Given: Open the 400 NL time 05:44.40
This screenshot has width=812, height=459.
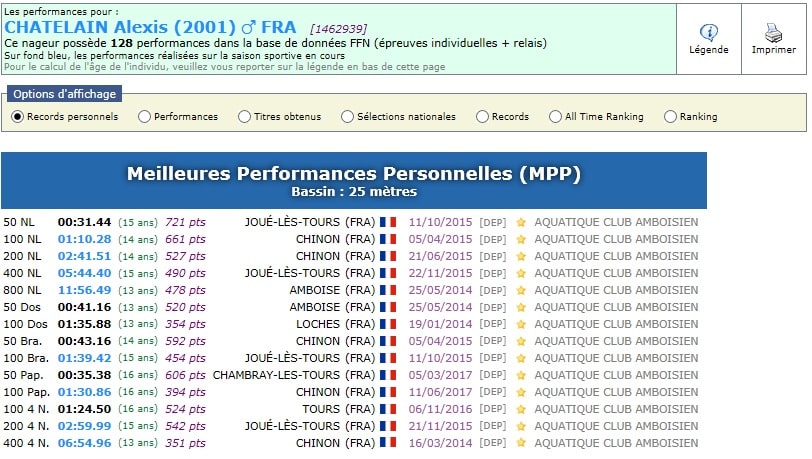Looking at the screenshot, I should [x=84, y=273].
